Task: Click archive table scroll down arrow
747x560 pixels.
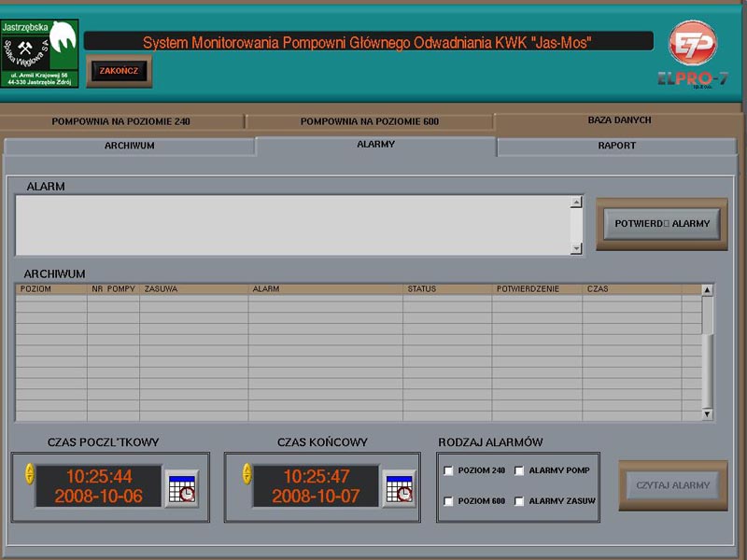Action: click(708, 414)
